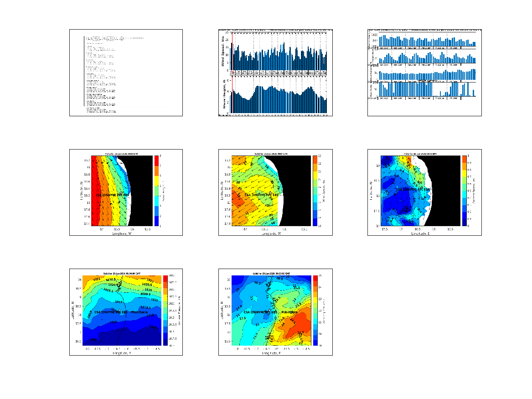Open the wind speed and wave height chart

click(x=275, y=73)
